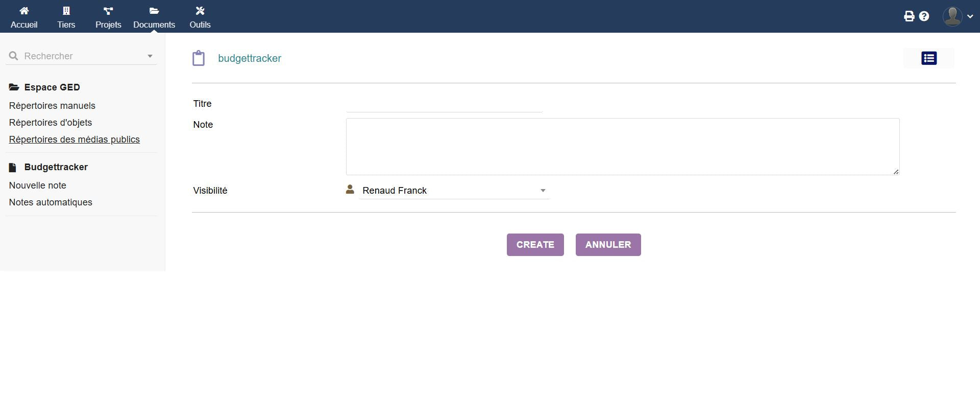Image resolution: width=980 pixels, height=418 pixels.
Task: Open Répertoires manuels in sidebar
Action: pyautogui.click(x=52, y=106)
